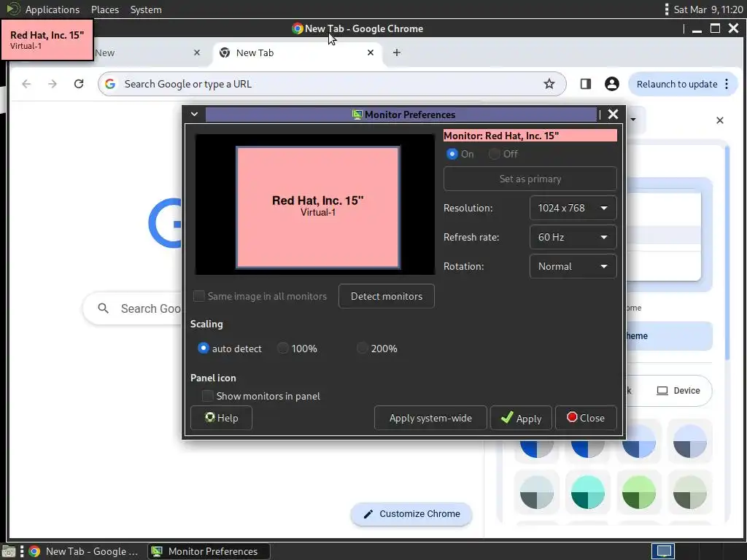Open top panel notification area dots
Screen dimensions: 747x560
tap(666, 9)
